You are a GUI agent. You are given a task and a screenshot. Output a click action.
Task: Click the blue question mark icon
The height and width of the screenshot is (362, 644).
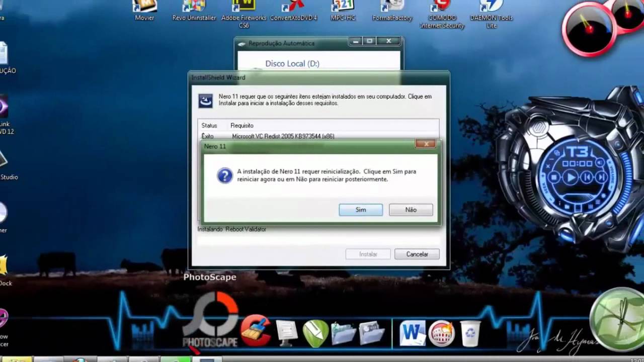224,175
